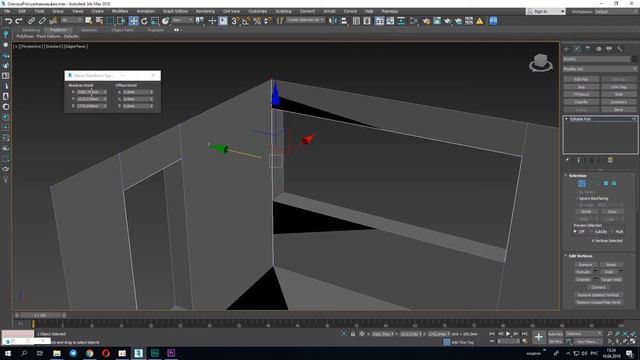Click the ViewCube in the viewport
The width and height of the screenshot is (640, 360).
coord(541,62)
